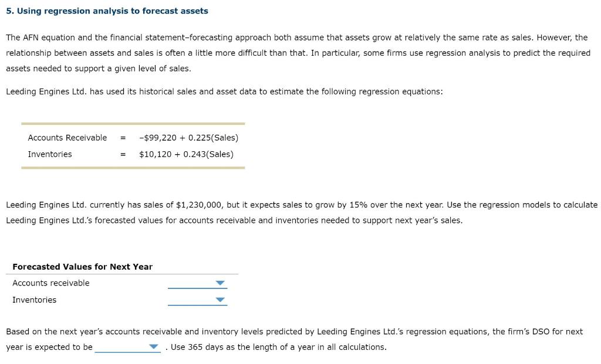Click the blue triangle in the DSO sentence
The height and width of the screenshot is (364, 601).
[154, 347]
